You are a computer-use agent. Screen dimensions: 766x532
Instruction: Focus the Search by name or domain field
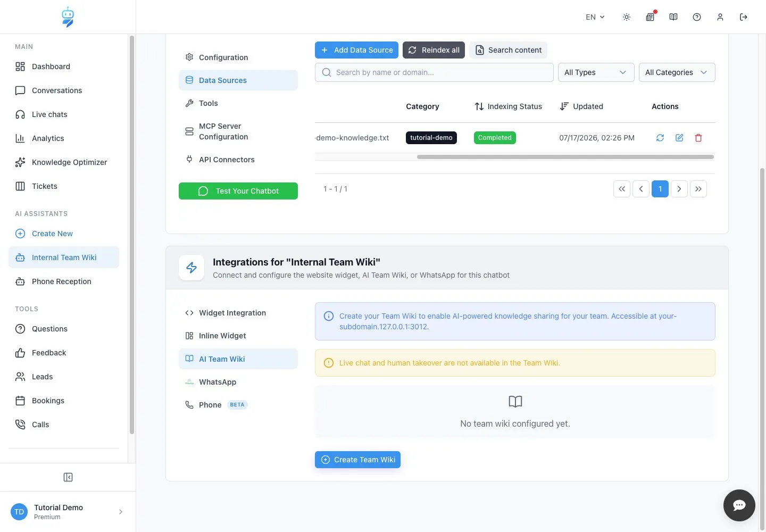tap(434, 72)
